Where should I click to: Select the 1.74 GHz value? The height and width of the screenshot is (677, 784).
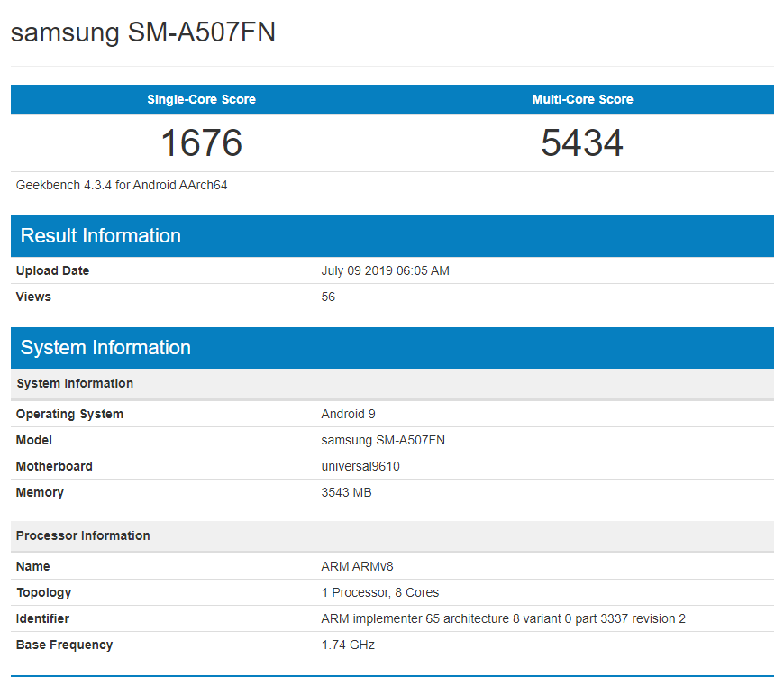(348, 645)
